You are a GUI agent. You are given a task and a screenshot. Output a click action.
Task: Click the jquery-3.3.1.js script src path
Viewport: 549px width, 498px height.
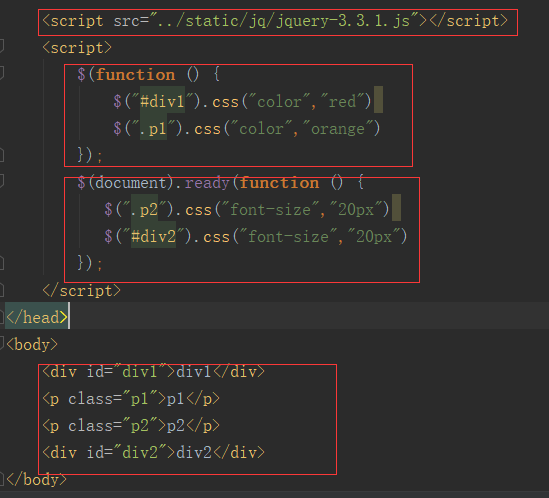284,21
